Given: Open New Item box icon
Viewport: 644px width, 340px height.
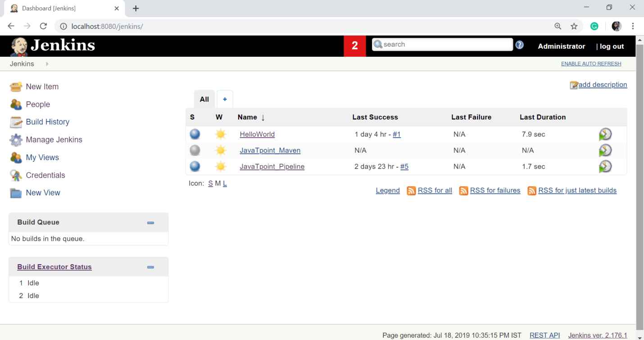Looking at the screenshot, I should (x=16, y=87).
